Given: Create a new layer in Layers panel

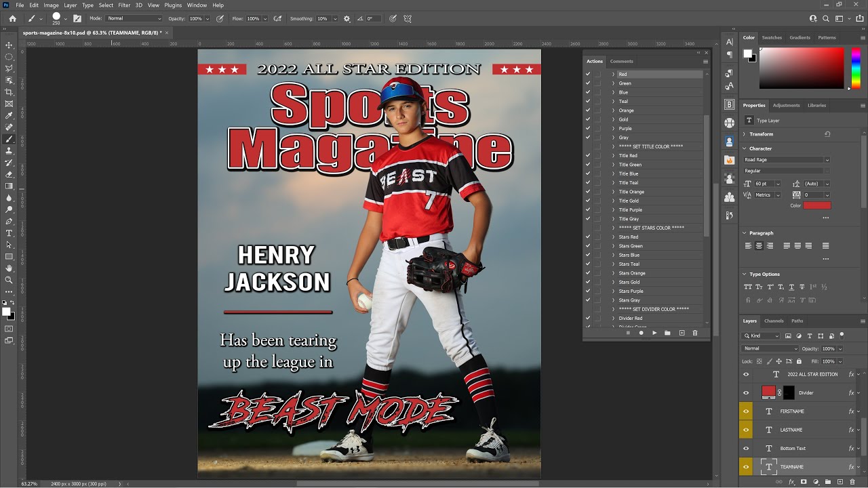Looking at the screenshot, I should 840,482.
